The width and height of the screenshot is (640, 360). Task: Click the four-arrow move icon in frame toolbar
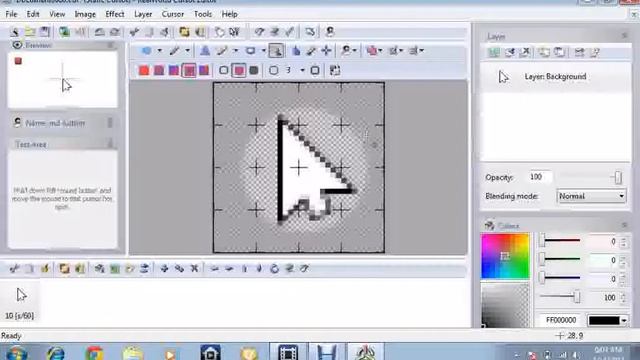tap(164, 268)
